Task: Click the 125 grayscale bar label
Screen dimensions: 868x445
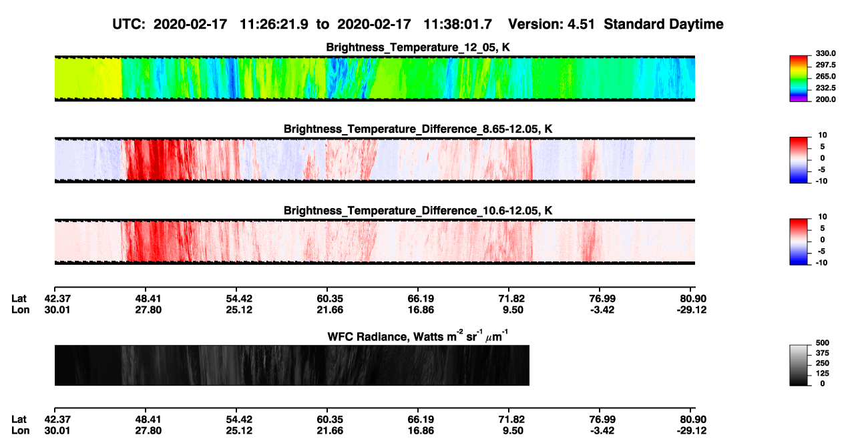Action: [823, 373]
